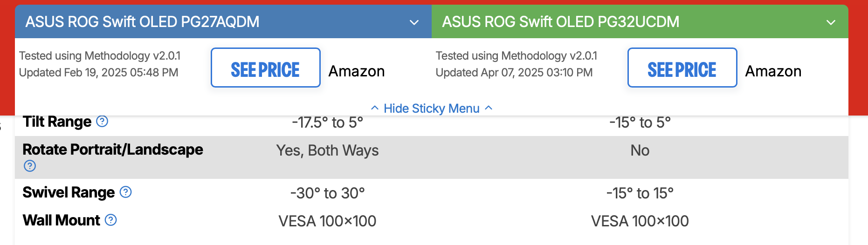
Task: Open help icon beside Swivel Range
Action: pyautogui.click(x=126, y=192)
